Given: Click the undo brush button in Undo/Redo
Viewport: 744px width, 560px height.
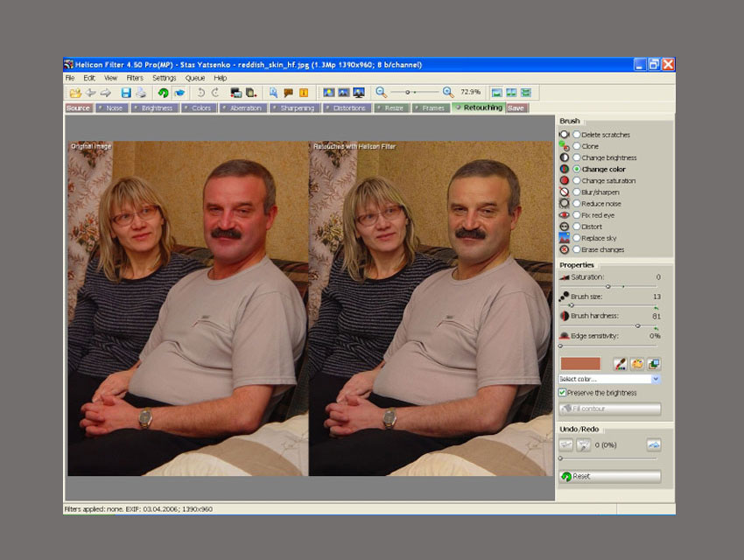Looking at the screenshot, I should [583, 444].
